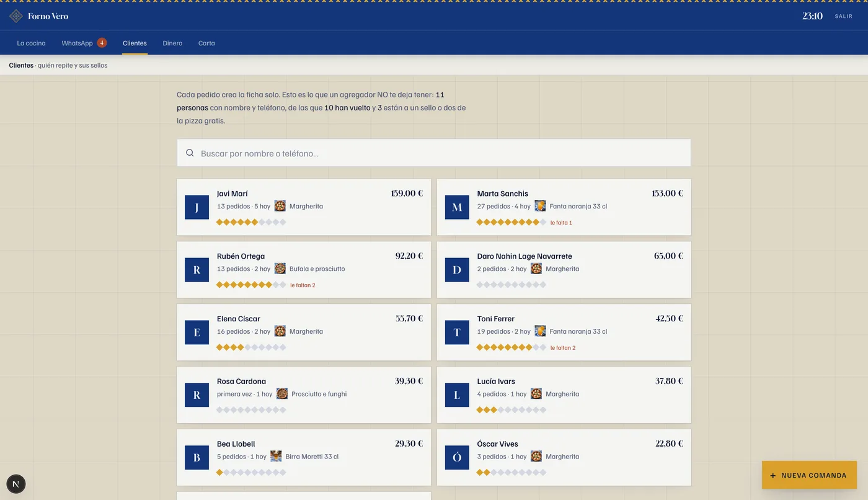868x500 pixels.
Task: Open Bea Llobell's customer name
Action: 236,444
